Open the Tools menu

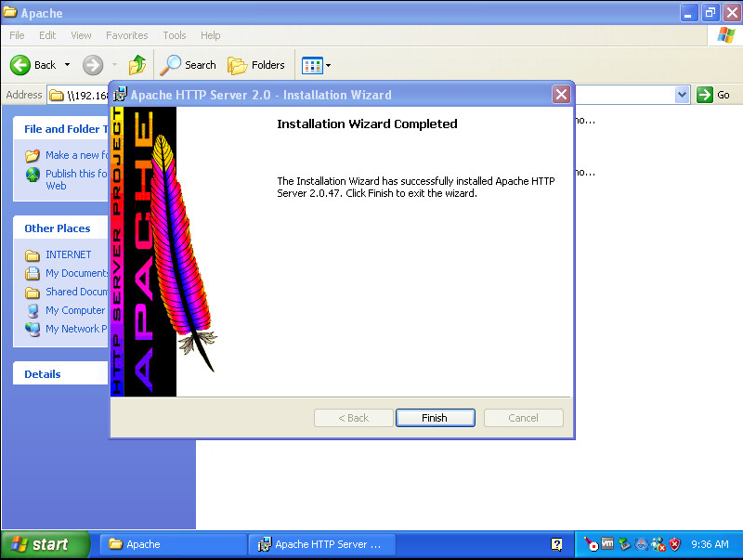point(175,35)
